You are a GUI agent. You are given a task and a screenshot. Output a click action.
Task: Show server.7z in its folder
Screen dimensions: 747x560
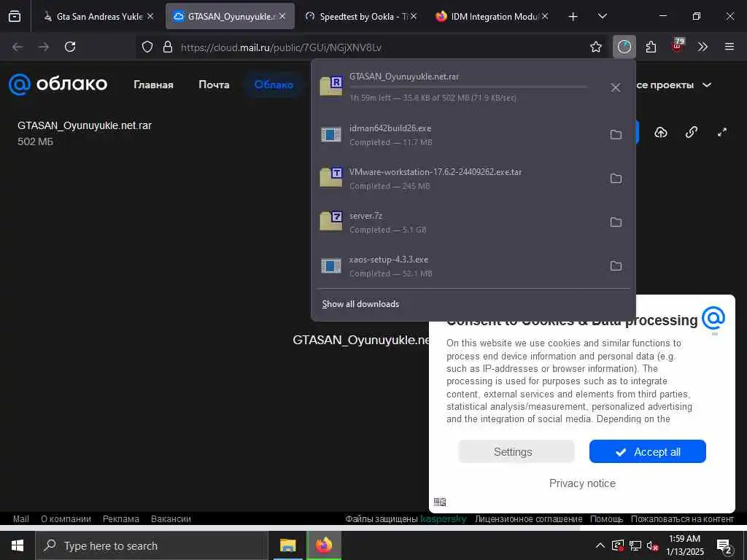(616, 222)
